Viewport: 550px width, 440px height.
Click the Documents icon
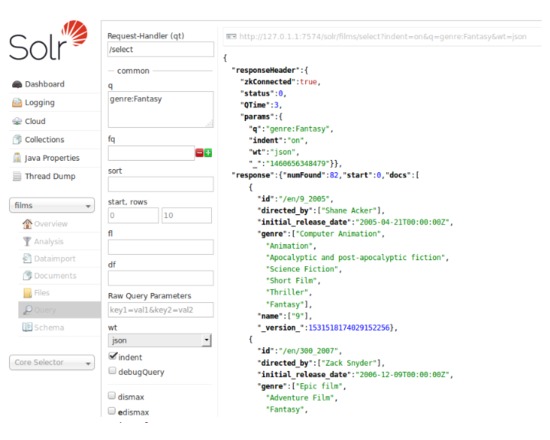click(27, 275)
